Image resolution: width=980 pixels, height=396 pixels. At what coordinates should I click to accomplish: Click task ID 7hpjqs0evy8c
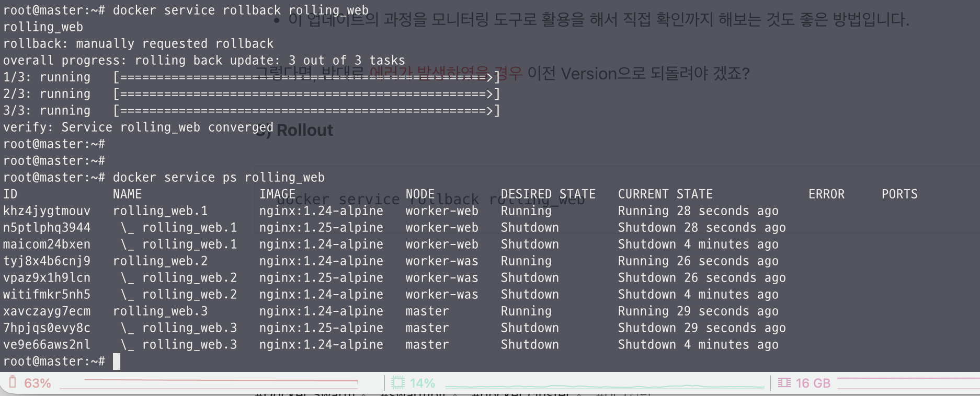tap(47, 328)
